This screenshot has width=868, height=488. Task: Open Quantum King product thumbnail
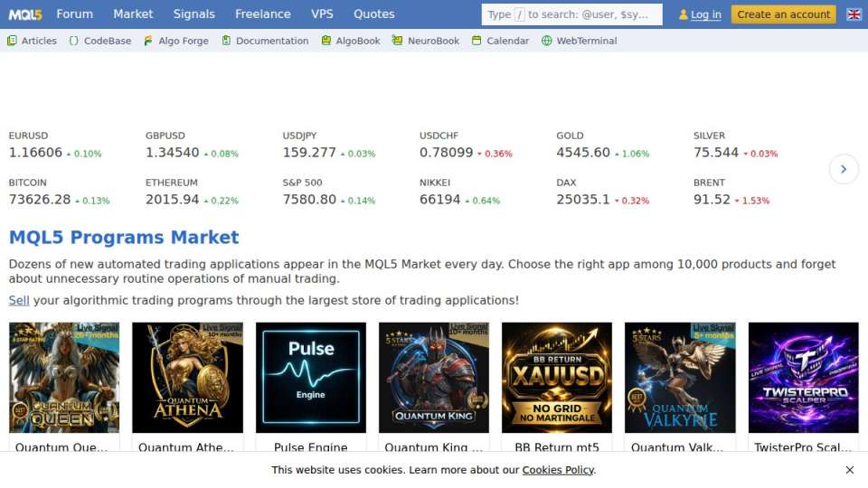tap(434, 378)
